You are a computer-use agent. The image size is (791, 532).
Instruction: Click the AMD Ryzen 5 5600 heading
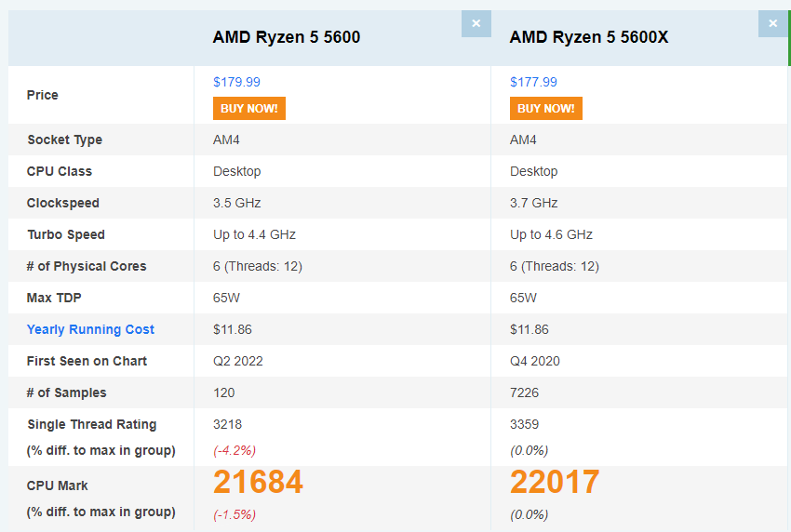(x=286, y=37)
